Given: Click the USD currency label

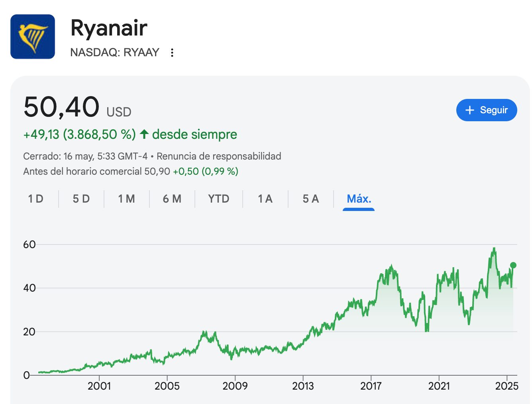Looking at the screenshot, I should coord(119,112).
